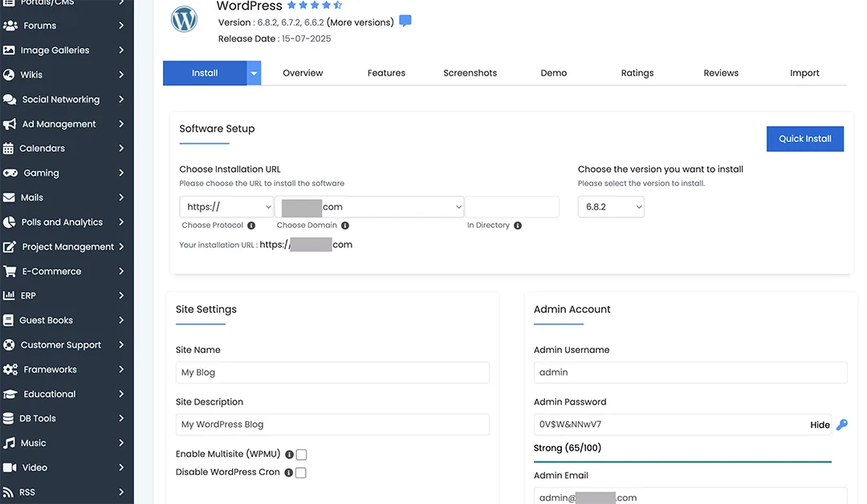The image size is (867, 504).
Task: Open the Install button dropdown arrow
Action: [x=254, y=73]
